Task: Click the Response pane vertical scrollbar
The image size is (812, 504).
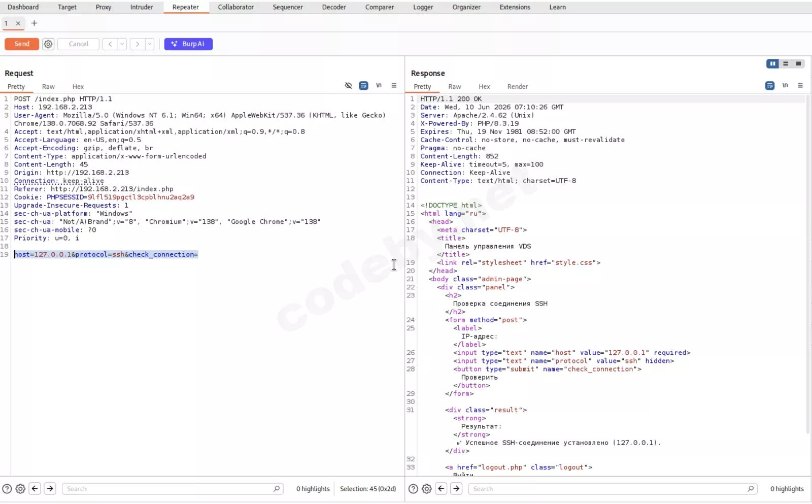Action: pyautogui.click(x=808, y=264)
